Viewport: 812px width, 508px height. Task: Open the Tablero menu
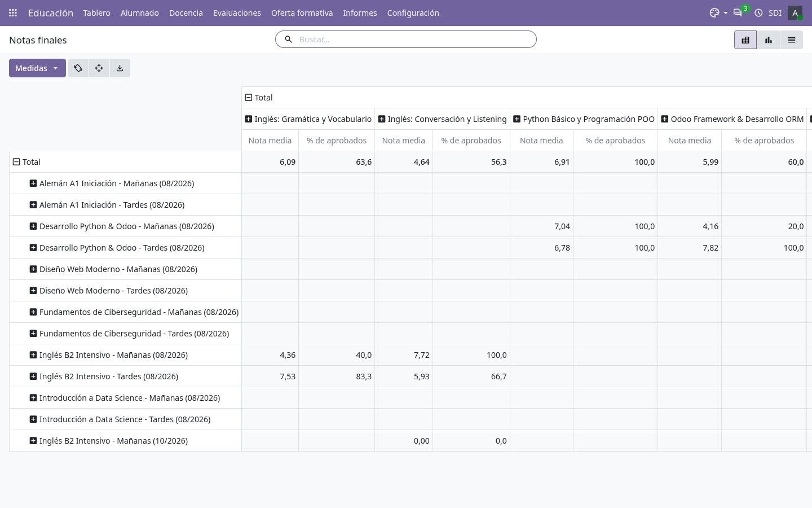tap(96, 12)
